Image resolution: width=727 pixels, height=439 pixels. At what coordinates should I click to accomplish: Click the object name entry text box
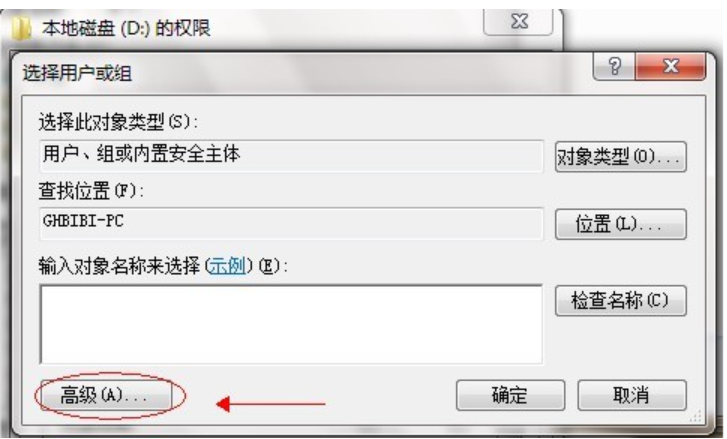[291, 324]
